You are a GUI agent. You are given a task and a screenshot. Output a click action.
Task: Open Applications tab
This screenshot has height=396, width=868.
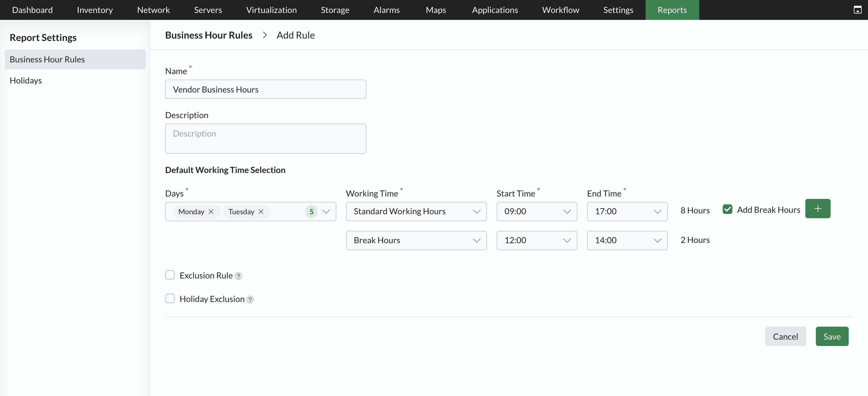[495, 10]
